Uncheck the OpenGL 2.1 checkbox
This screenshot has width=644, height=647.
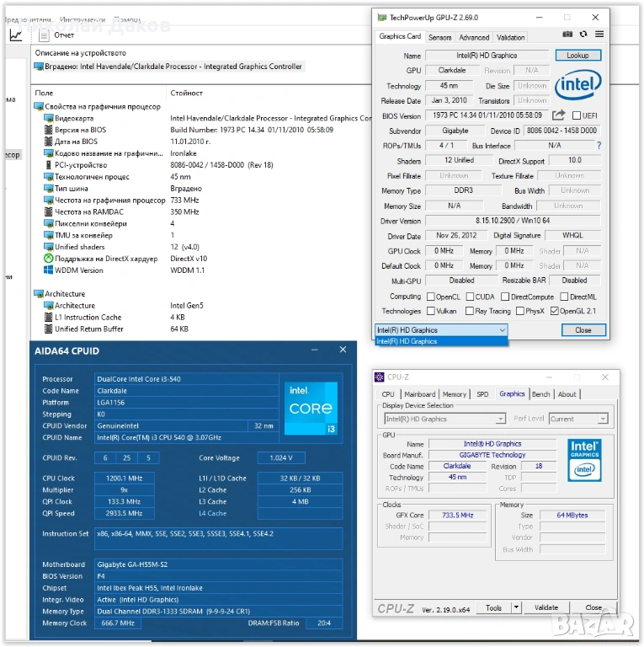point(554,311)
